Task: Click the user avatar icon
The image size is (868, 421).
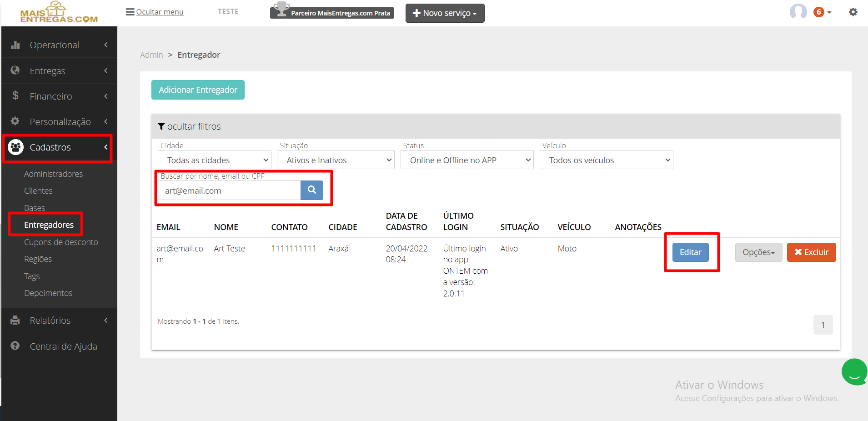Action: click(x=798, y=12)
